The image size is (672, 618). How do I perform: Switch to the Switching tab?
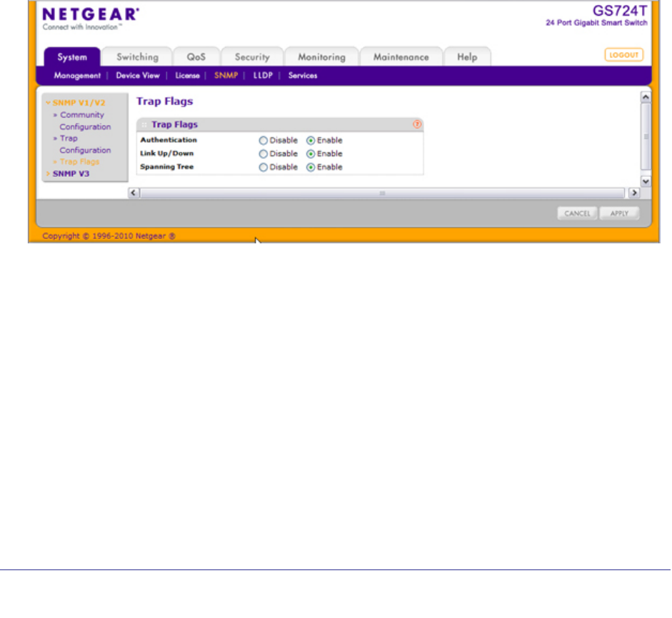pos(137,57)
